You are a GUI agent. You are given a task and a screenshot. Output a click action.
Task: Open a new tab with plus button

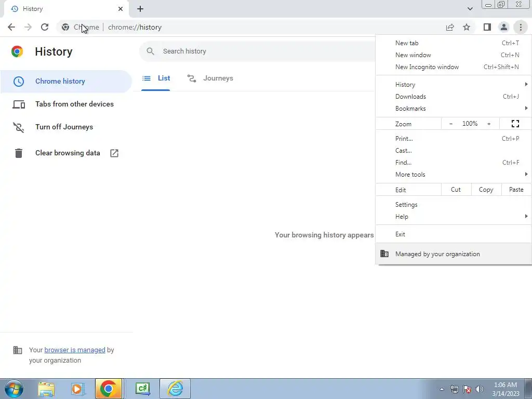click(140, 9)
